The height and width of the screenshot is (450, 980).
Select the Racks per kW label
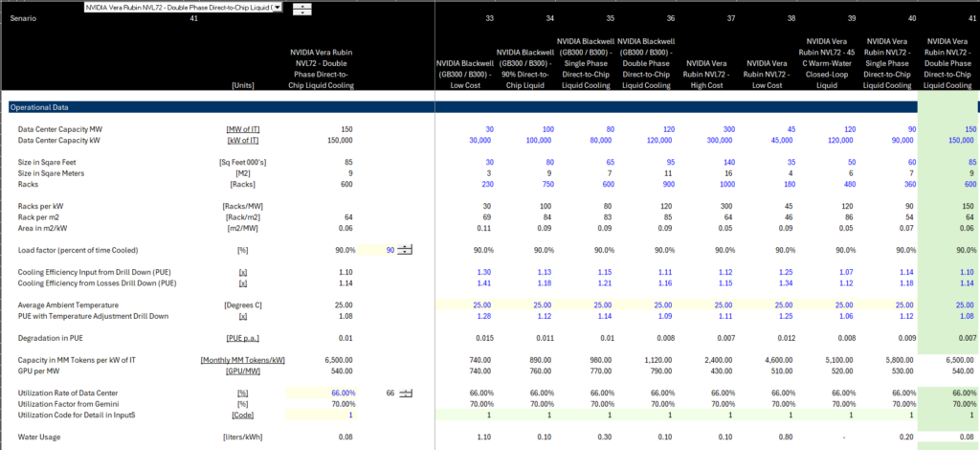tap(37, 206)
